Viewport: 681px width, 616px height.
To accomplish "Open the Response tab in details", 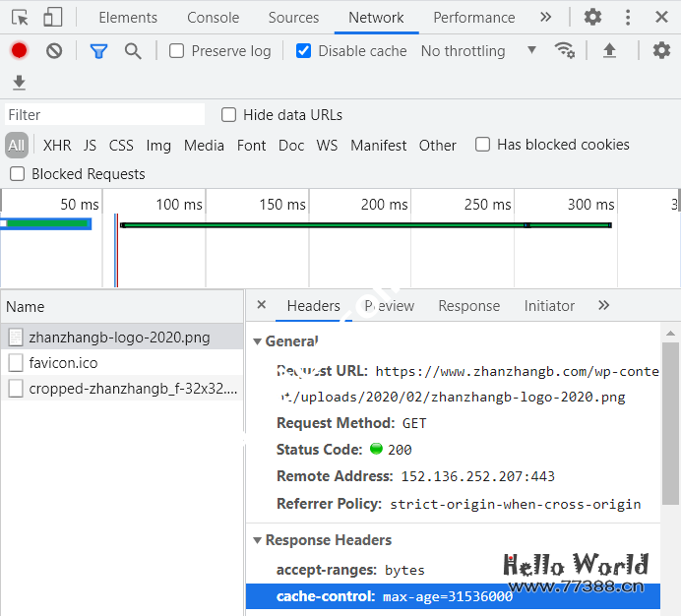I will point(468,306).
